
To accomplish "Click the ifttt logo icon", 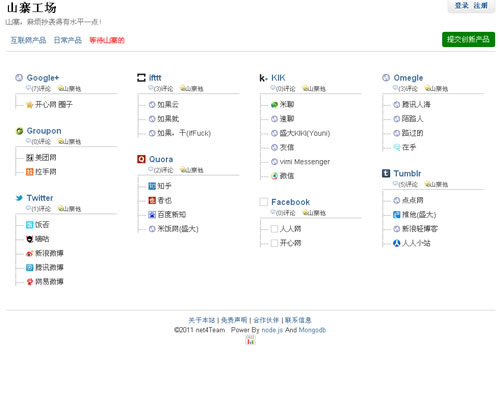I will (x=141, y=78).
